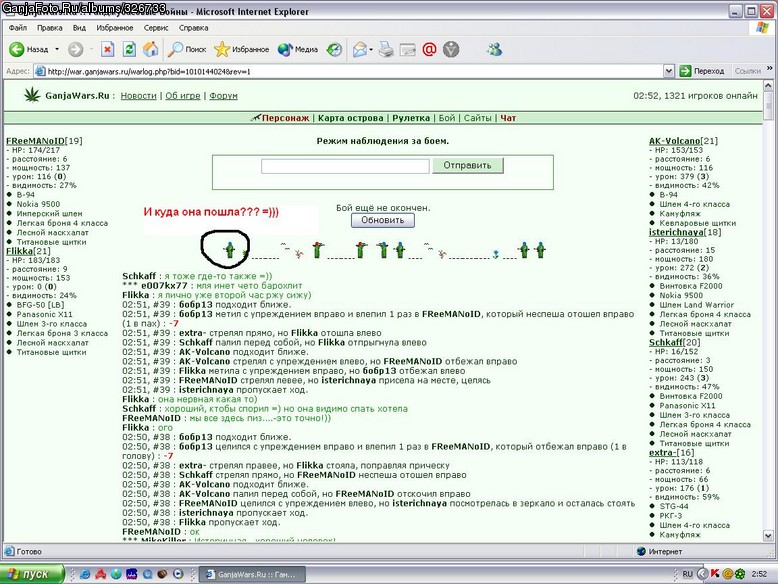Click the RU language indicator in tray

tap(687, 574)
